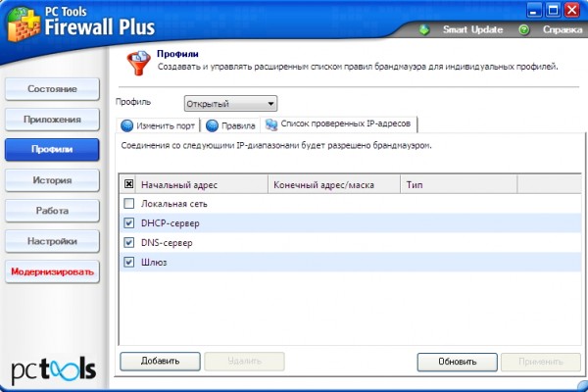Screen dimensions: 588x392
Task: Toggle the select-all checkbox in table header
Action: point(128,184)
